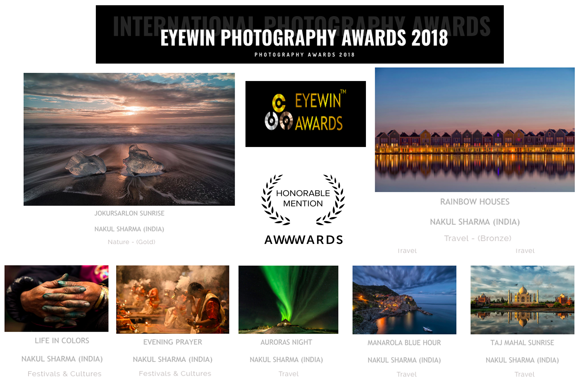Image resolution: width=582 pixels, height=392 pixels.
Task: Click 'NAKUL SHARMA (INDIA)' under Manarola Blue Hour
Action: click(x=404, y=360)
